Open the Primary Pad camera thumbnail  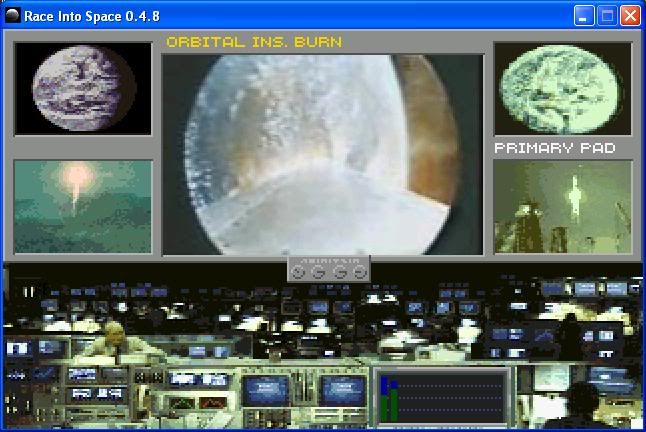[x=563, y=207]
